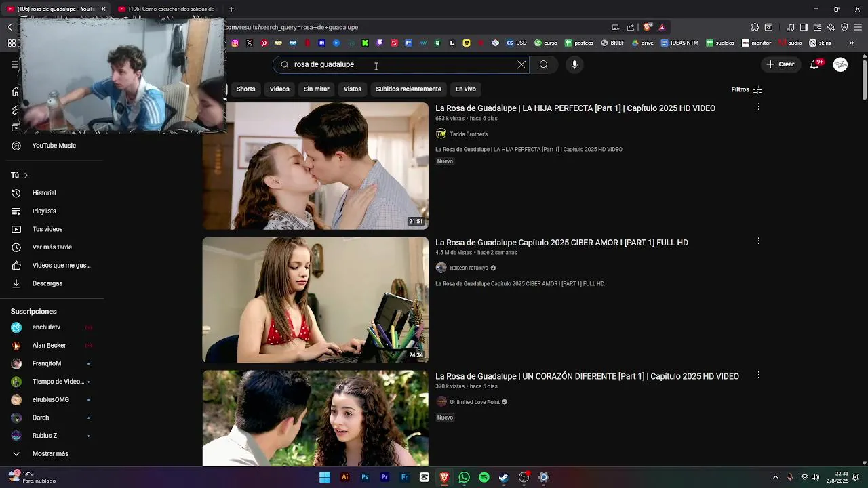868x488 pixels.
Task: Open Spotify from the taskbar
Action: (484, 477)
